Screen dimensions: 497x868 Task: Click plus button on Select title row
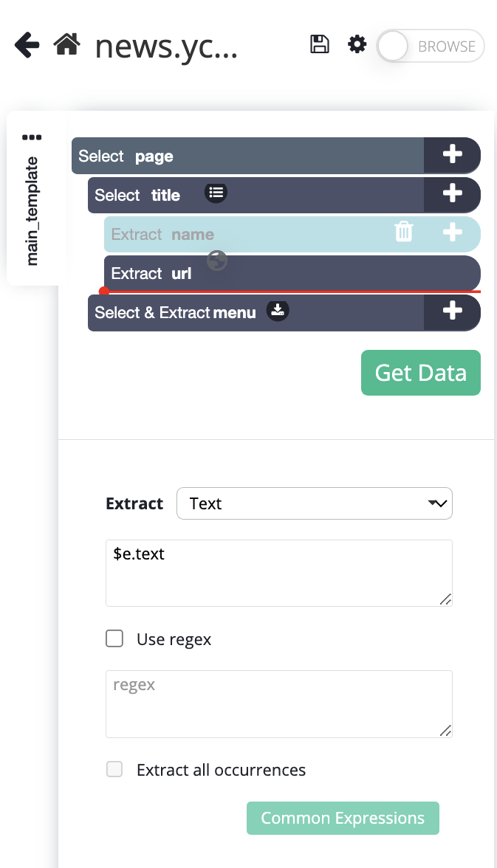(x=452, y=194)
